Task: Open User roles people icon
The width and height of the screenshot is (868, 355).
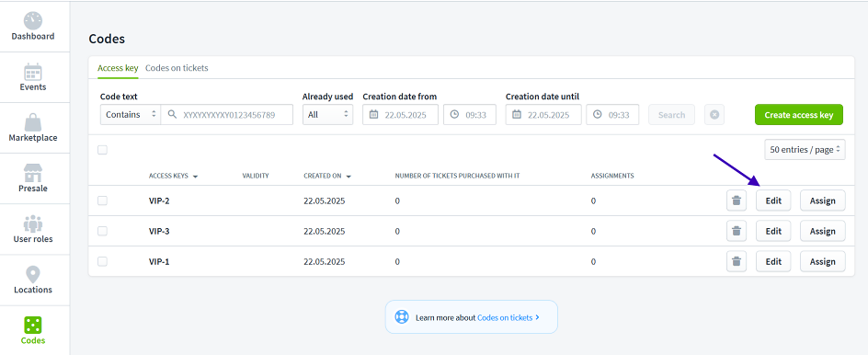Action: pos(33,224)
